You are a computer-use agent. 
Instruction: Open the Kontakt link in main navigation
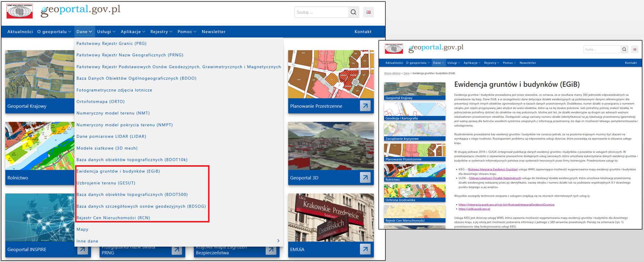click(x=363, y=32)
